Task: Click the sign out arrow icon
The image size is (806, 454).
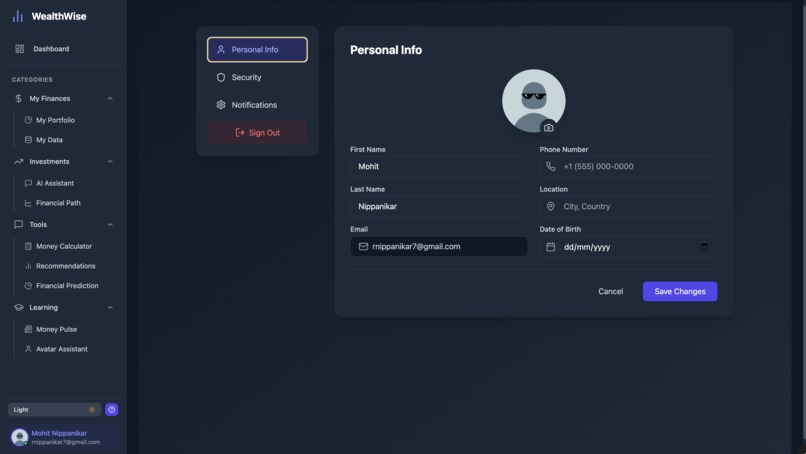Action: [240, 133]
